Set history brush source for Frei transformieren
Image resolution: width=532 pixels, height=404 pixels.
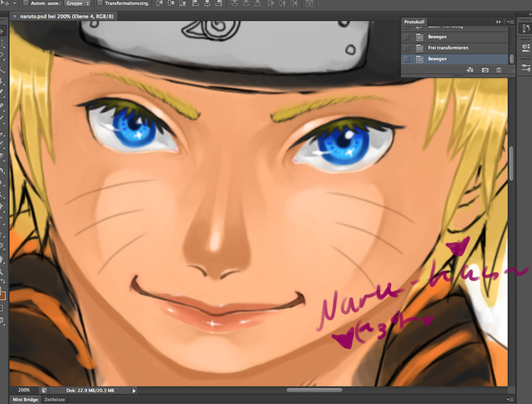click(407, 48)
